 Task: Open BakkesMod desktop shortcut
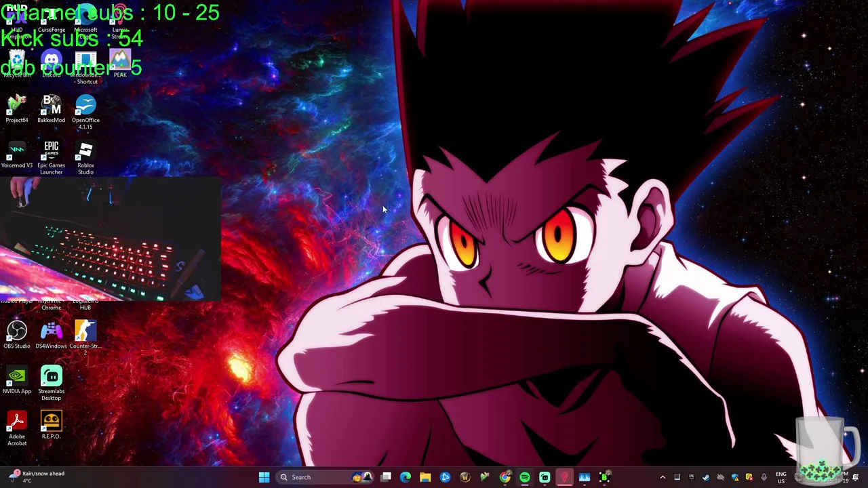click(x=52, y=109)
